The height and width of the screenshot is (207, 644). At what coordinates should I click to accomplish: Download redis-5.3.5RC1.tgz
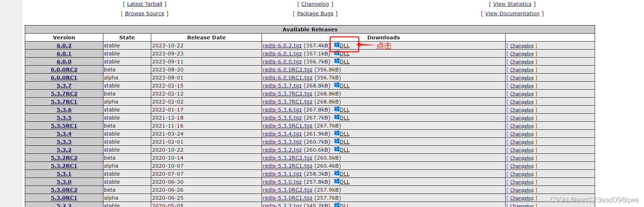click(287, 126)
